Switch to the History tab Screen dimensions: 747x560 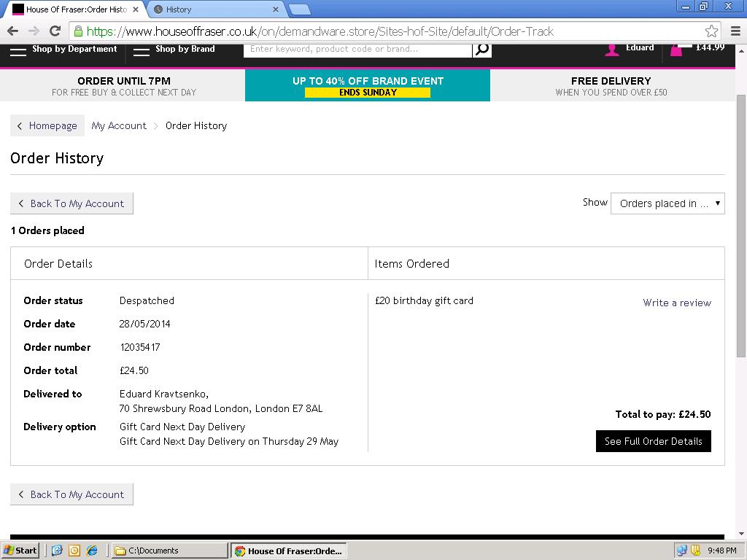[214, 9]
